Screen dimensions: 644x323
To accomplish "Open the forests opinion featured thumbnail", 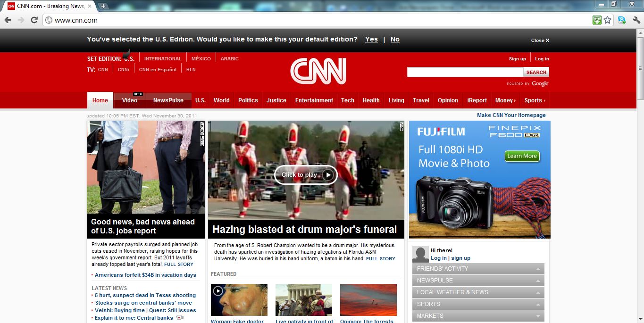I will coord(368,300).
